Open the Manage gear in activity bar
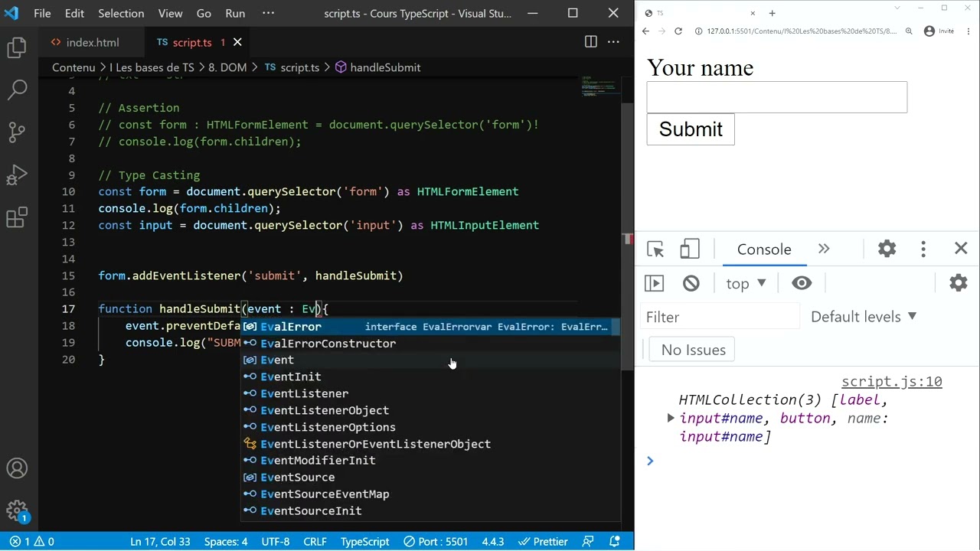The width and height of the screenshot is (980, 551). tap(17, 510)
